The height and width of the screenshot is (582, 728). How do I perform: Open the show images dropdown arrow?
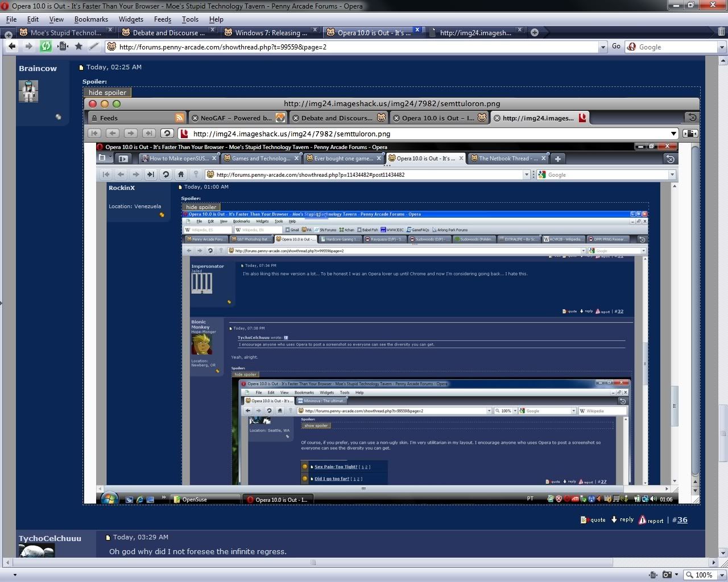[677, 575]
